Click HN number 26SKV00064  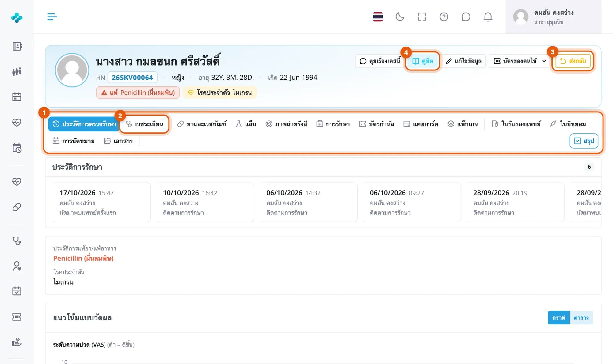[132, 78]
